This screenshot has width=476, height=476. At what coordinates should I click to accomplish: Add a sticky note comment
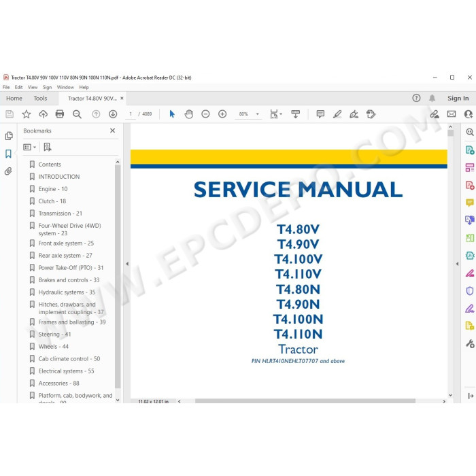click(320, 114)
